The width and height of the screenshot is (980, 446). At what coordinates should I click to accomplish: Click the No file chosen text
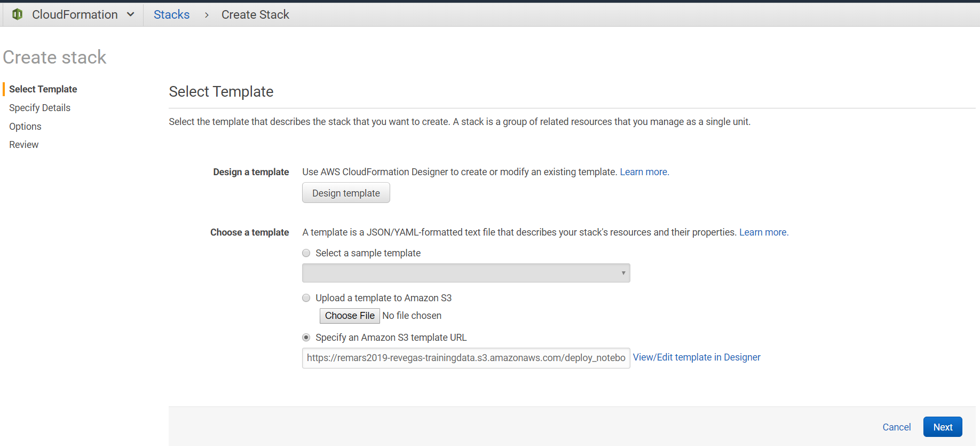tap(412, 316)
